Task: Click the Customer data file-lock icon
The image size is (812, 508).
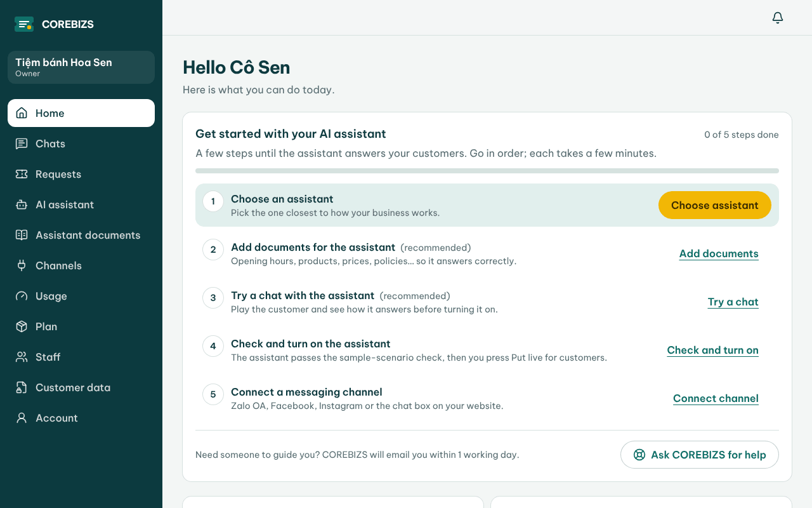Action: [22, 387]
